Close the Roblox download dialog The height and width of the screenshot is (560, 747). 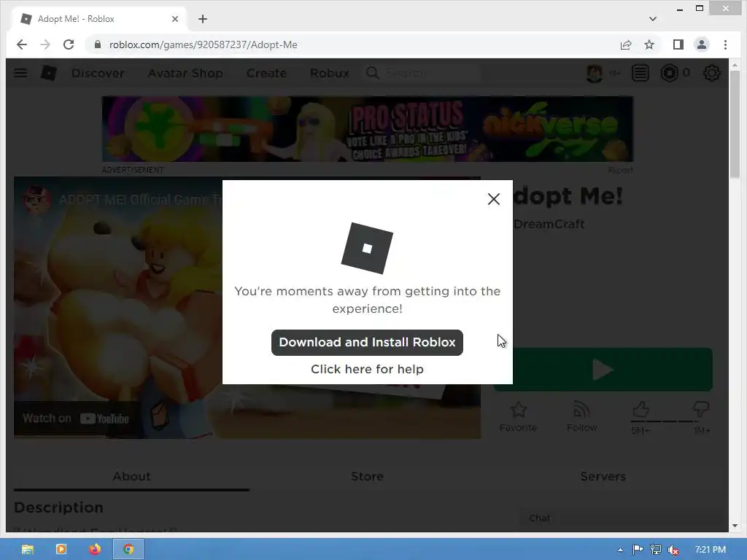pos(494,199)
